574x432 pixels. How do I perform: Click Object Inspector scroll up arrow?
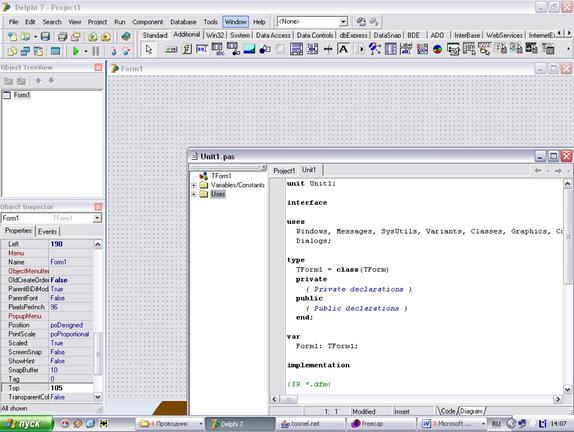tap(98, 244)
